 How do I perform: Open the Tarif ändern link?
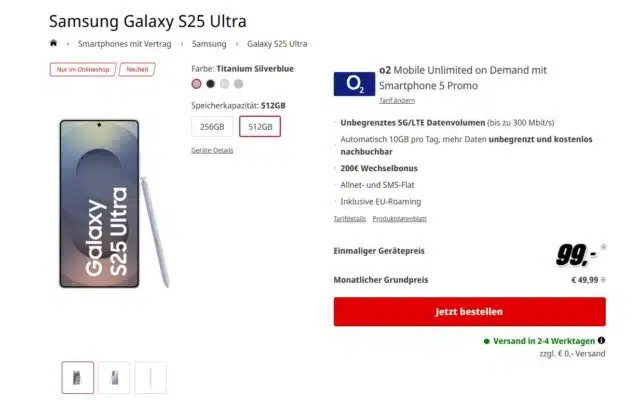point(397,101)
